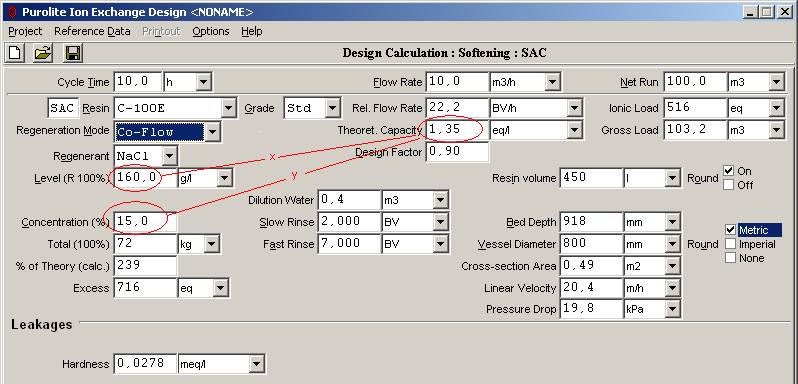Click the Printout menu item
798x384 pixels.
coord(161,31)
